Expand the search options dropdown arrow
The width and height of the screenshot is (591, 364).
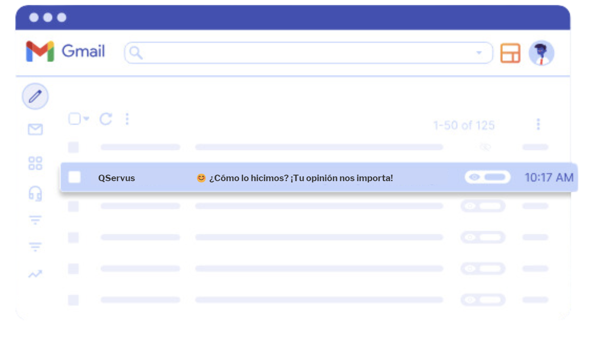coord(479,53)
